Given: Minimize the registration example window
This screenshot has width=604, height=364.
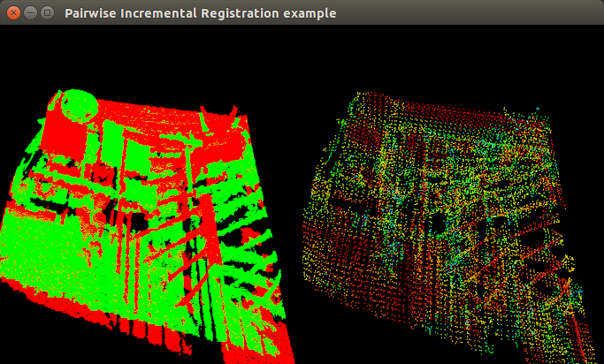Looking at the screenshot, I should [30, 13].
